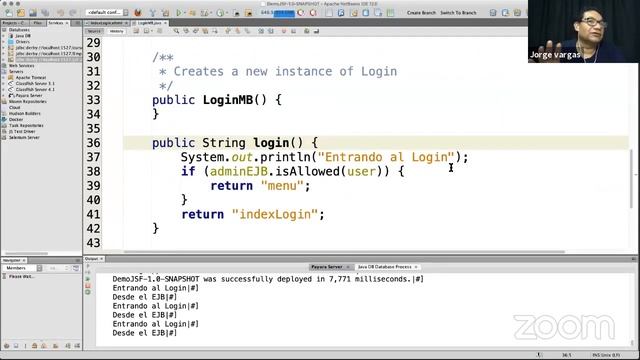Select the History view button
This screenshot has height=360, width=640.
click(116, 31)
